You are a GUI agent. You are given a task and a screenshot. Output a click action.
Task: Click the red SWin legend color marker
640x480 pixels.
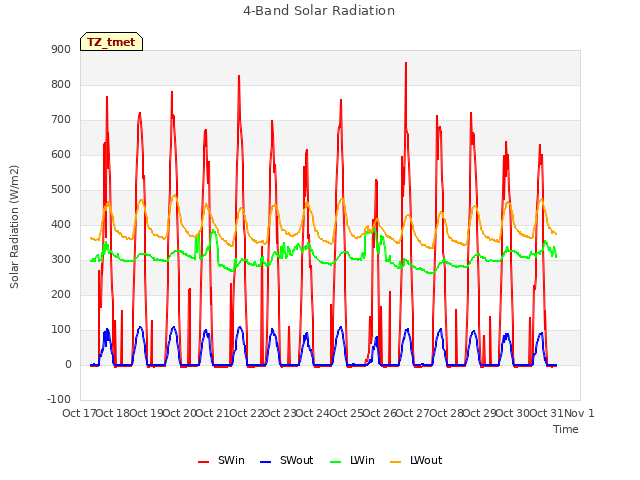click(x=203, y=462)
